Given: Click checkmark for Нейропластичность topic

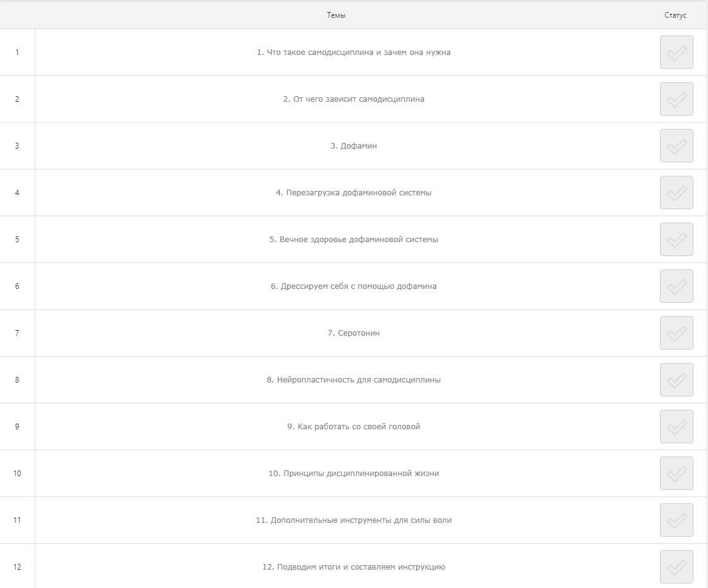Looking at the screenshot, I should [x=676, y=380].
